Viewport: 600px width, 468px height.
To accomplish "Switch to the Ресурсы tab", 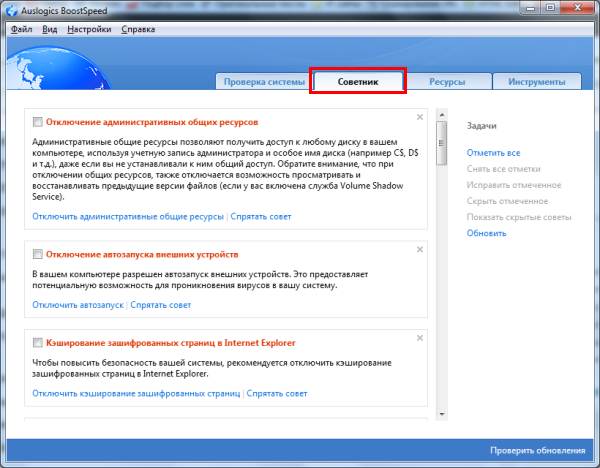I will pos(447,82).
